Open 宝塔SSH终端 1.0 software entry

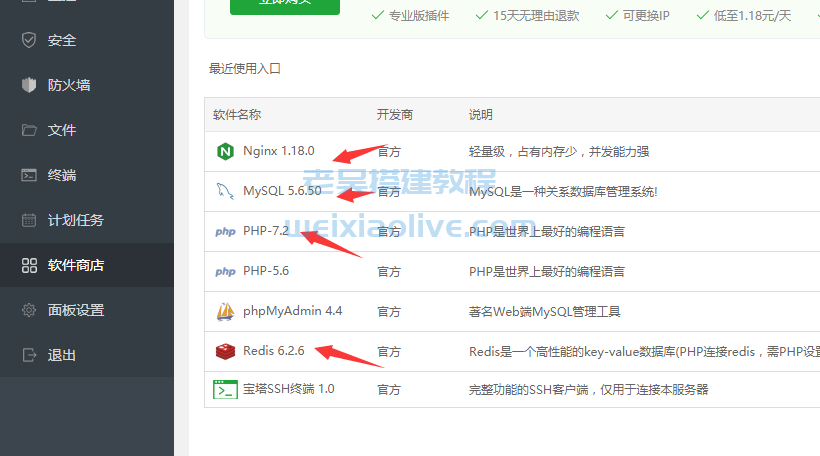coord(289,389)
